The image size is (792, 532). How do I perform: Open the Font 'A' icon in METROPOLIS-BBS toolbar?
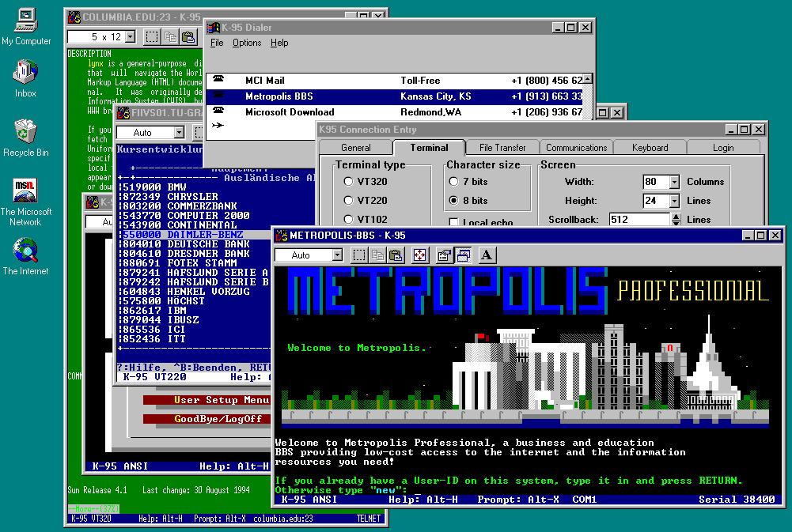pos(487,255)
